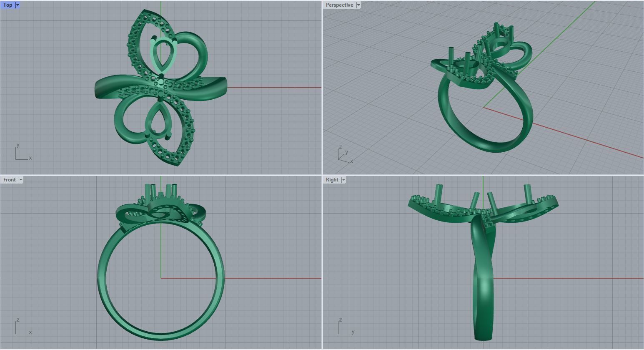Click the Perspective viewport title label
Image resolution: width=644 pixels, height=350 pixels.
[x=340, y=5]
